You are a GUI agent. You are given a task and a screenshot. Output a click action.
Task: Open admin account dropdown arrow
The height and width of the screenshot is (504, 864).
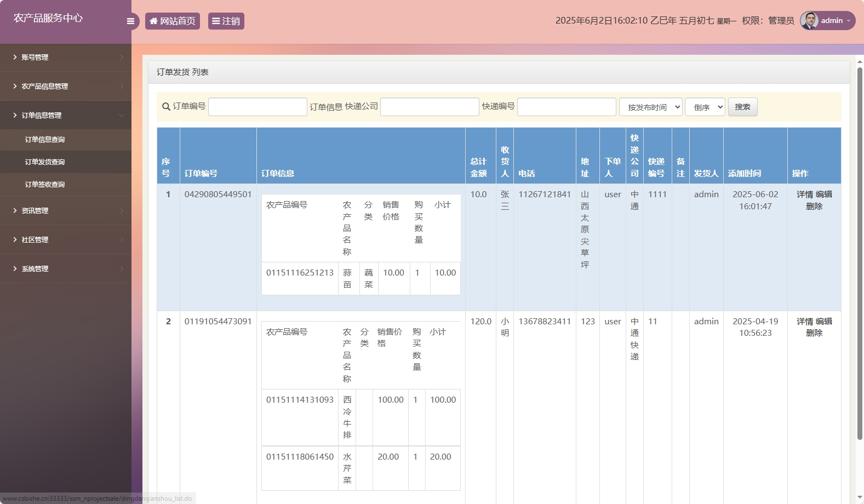coord(849,21)
